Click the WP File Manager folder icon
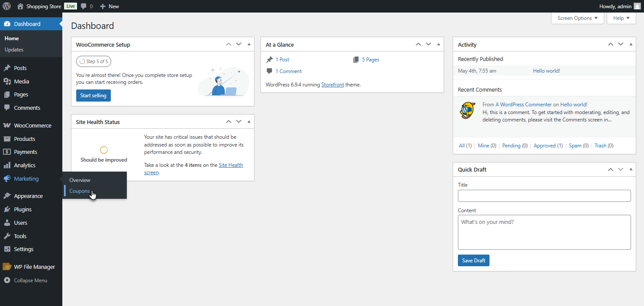The height and width of the screenshot is (306, 644). [7, 267]
